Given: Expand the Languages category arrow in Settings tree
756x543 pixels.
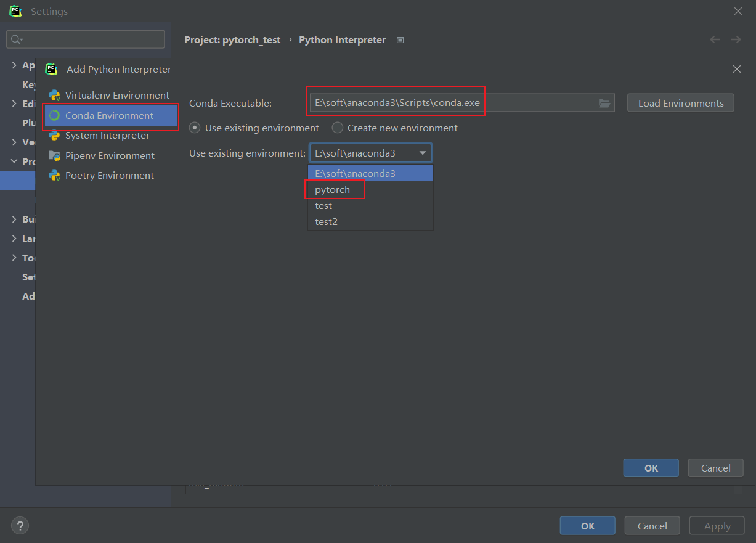Looking at the screenshot, I should (x=14, y=239).
